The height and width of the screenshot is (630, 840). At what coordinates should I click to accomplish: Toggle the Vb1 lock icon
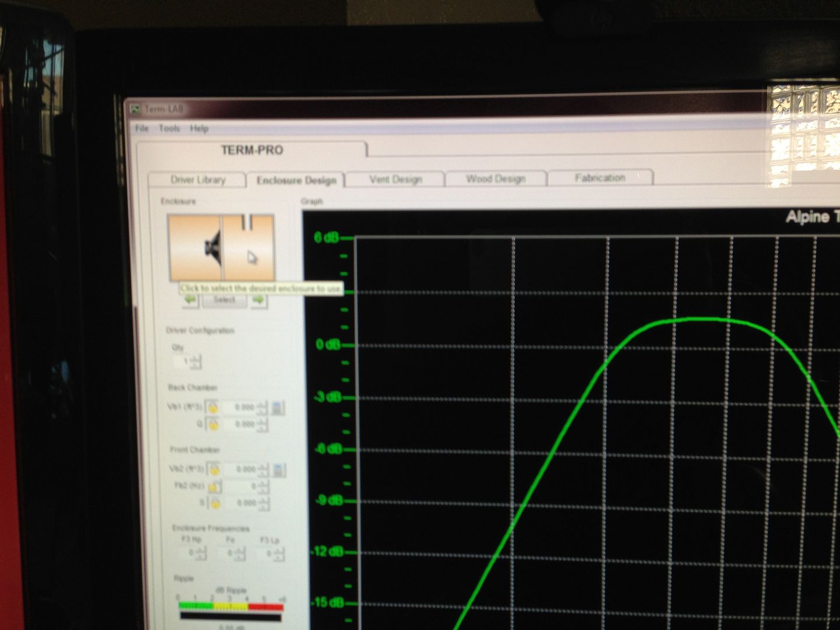[213, 407]
